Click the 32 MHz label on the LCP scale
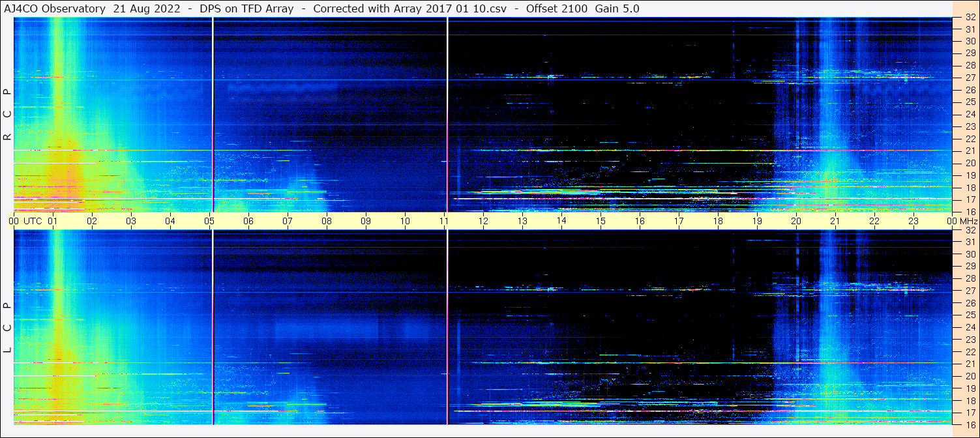This screenshot has width=980, height=438. [970, 230]
